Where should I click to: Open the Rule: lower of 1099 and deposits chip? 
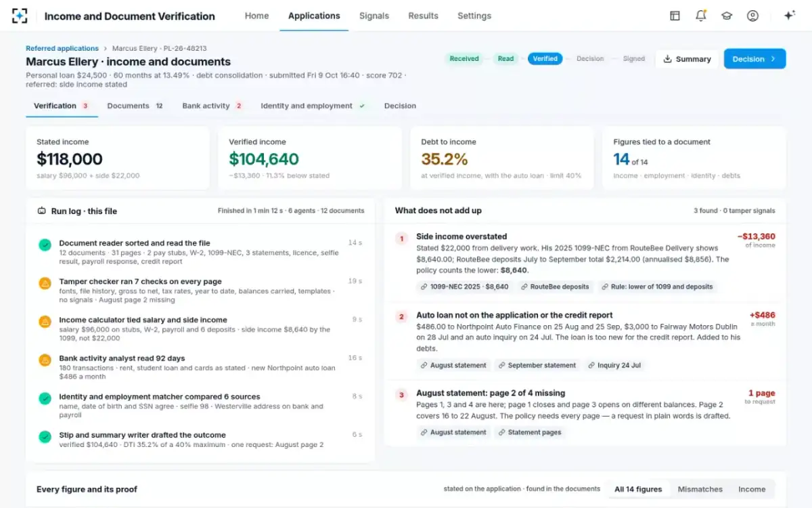[657, 287]
